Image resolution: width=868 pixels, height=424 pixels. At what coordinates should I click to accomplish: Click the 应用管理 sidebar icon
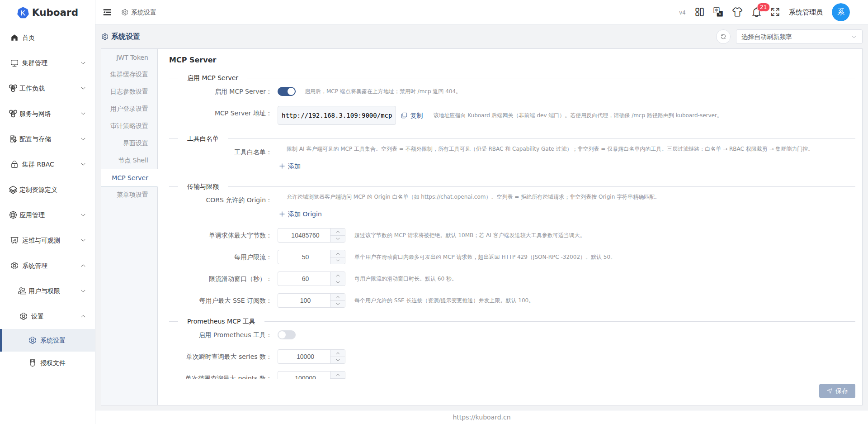(13, 215)
